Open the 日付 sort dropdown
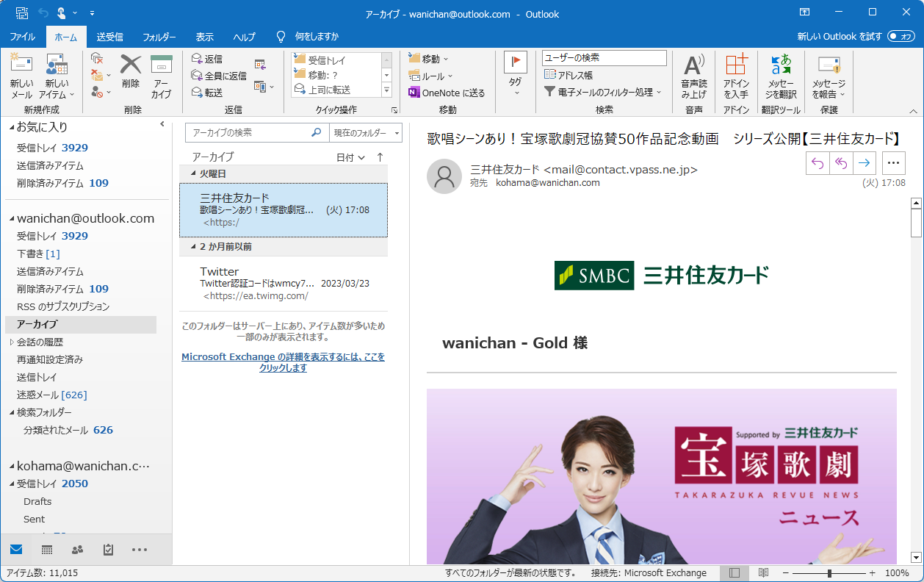This screenshot has height=582, width=924. click(x=350, y=157)
